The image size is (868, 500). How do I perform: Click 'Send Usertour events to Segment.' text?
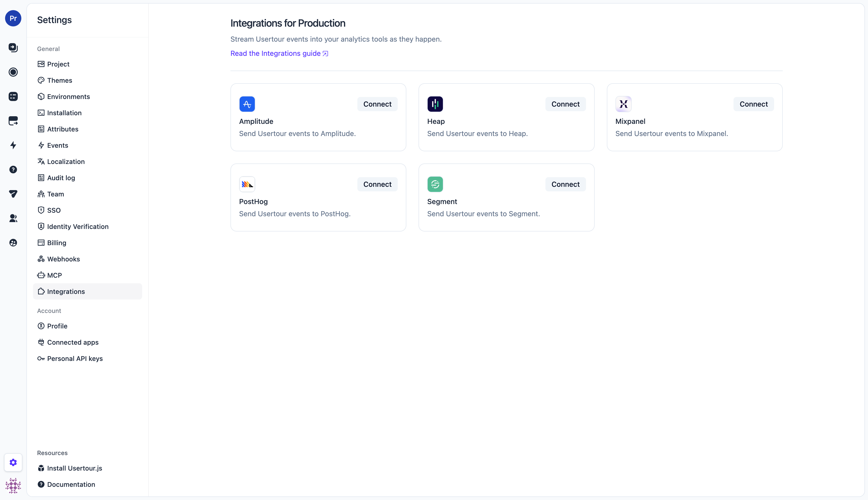click(483, 214)
